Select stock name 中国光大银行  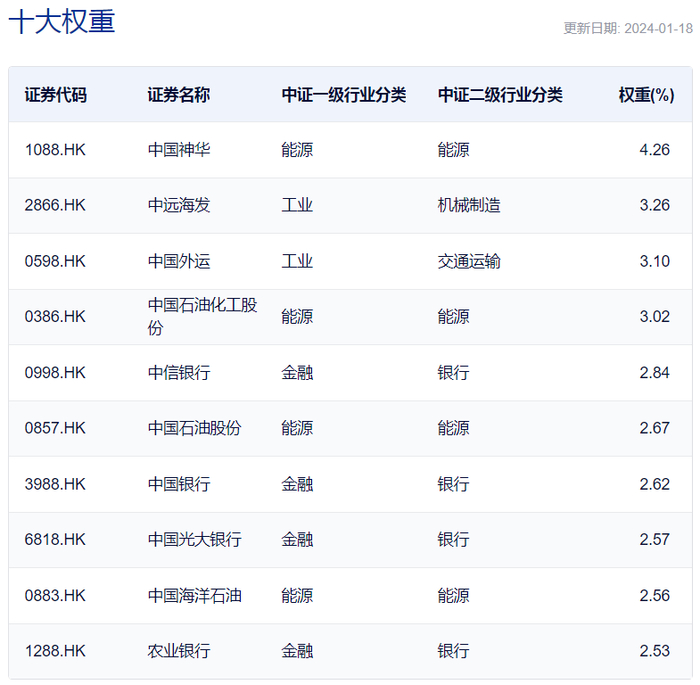pos(194,540)
